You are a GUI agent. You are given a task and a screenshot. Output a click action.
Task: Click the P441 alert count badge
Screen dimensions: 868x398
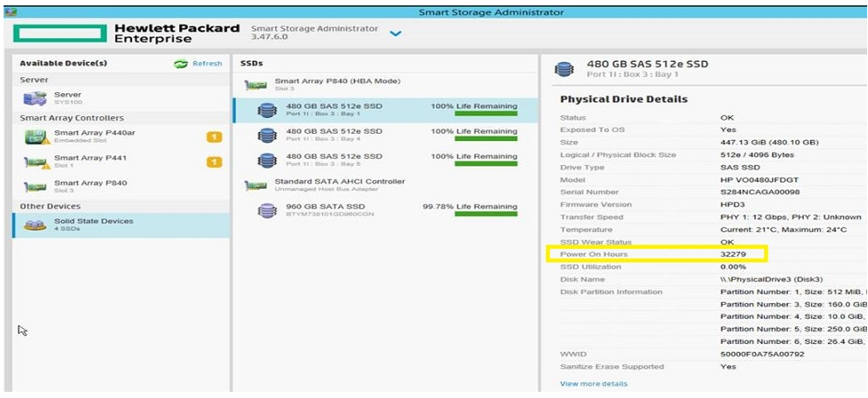click(214, 161)
